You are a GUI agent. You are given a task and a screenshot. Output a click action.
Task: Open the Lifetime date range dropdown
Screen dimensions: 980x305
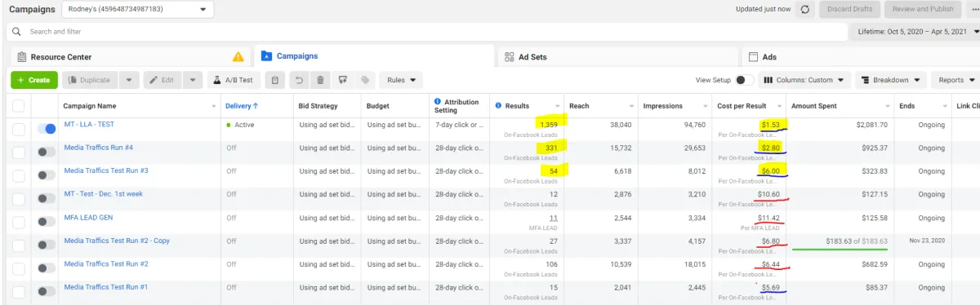[x=915, y=32]
